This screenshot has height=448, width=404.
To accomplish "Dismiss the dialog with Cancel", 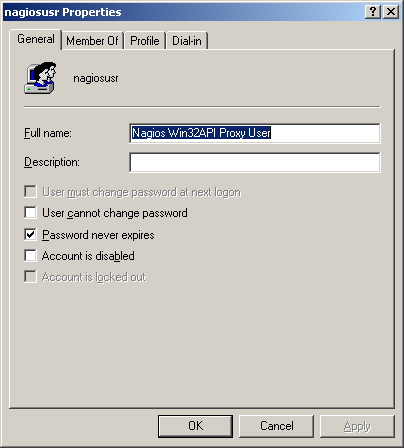I will 276,426.
